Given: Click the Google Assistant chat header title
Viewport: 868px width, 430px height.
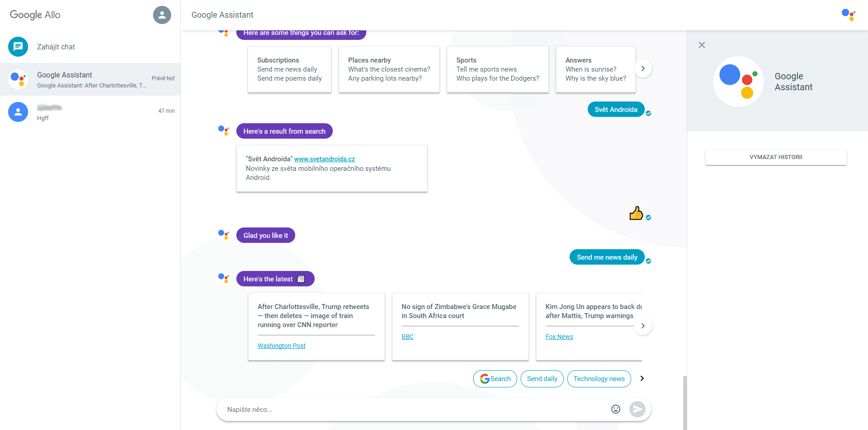Looking at the screenshot, I should pyautogui.click(x=222, y=15).
